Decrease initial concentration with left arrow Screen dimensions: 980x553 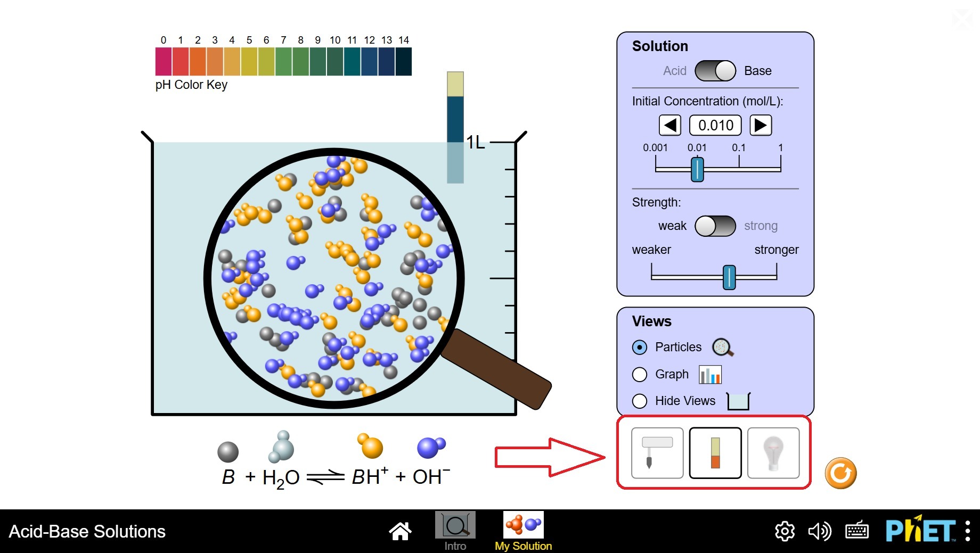point(670,126)
